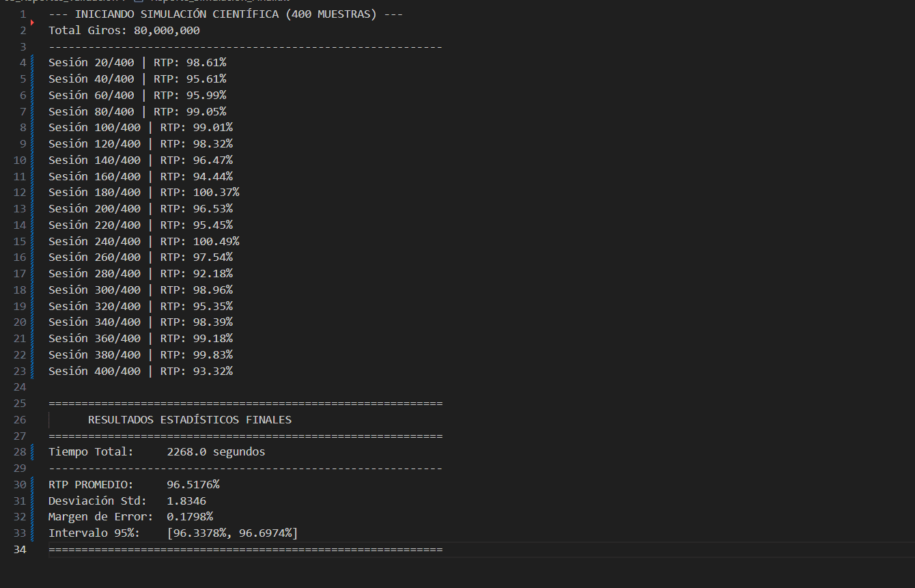Click the RTP value 99.83%
Screen dimensions: 915x588
[x=213, y=355]
